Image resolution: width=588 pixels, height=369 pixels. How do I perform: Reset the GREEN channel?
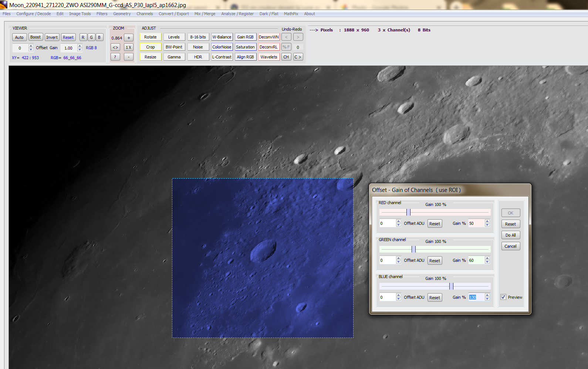point(435,261)
